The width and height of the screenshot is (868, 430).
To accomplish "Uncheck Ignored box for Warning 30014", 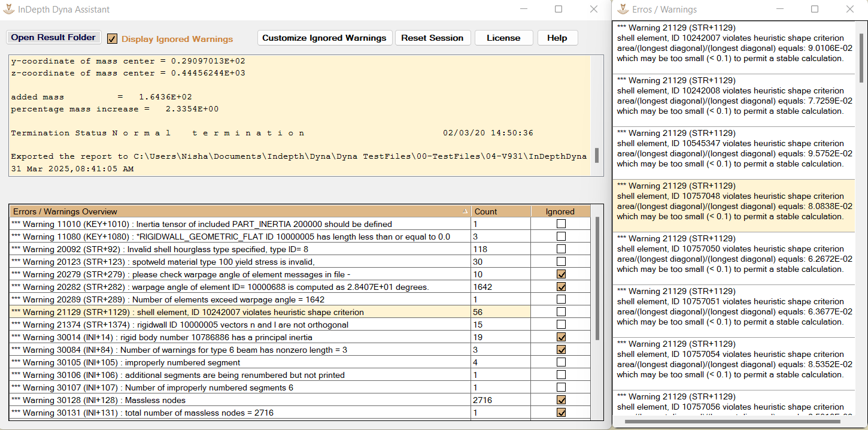I will tap(561, 337).
